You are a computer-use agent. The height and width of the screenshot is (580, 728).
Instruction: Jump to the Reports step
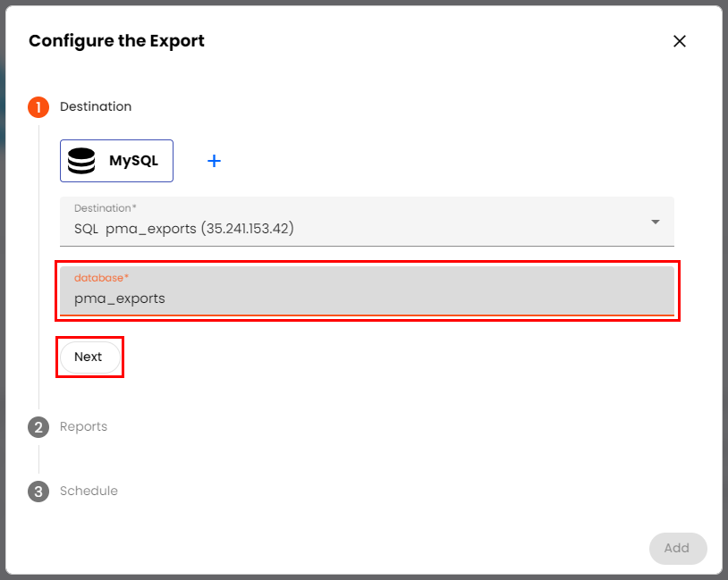83,427
